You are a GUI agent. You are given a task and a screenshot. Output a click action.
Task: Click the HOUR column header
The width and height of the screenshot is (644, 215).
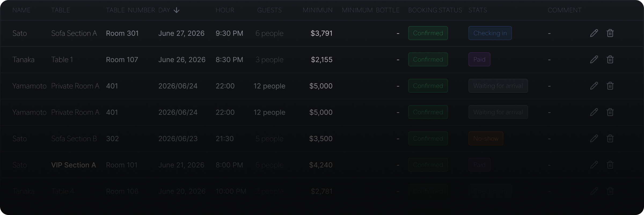[225, 10]
